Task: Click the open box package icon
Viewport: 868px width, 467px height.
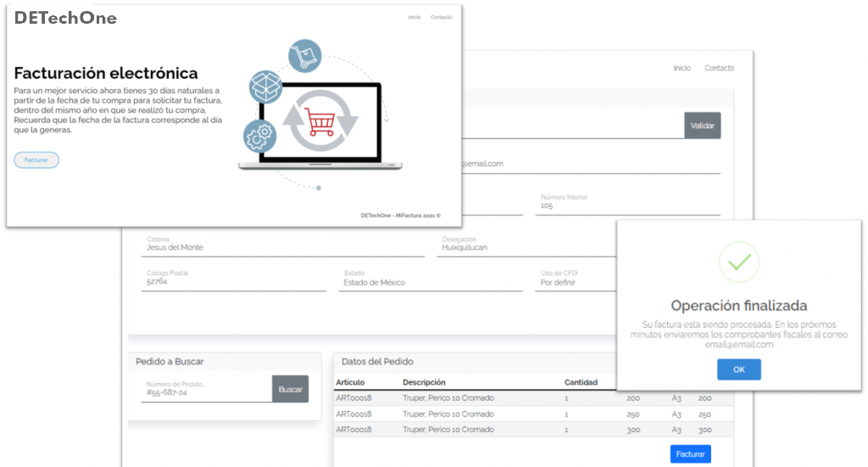Action: click(x=265, y=86)
